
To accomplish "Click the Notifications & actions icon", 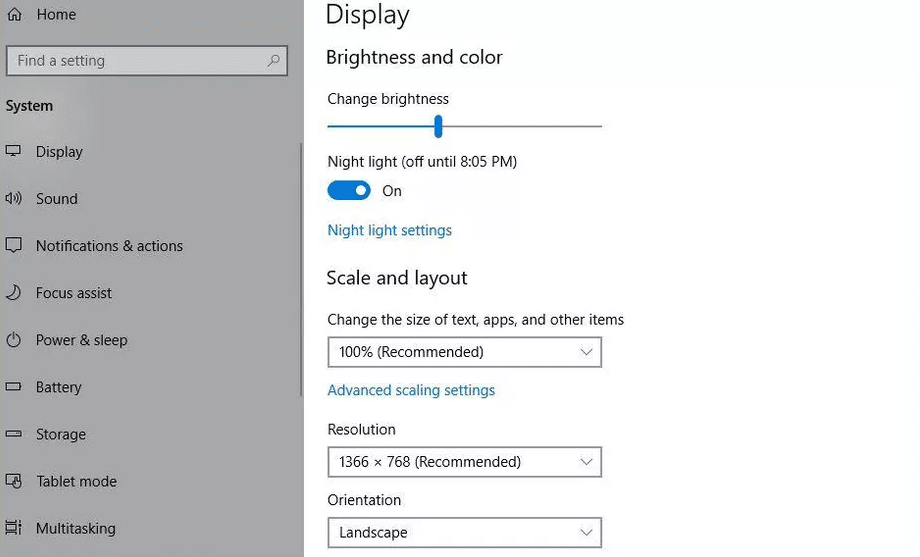I will (13, 245).
